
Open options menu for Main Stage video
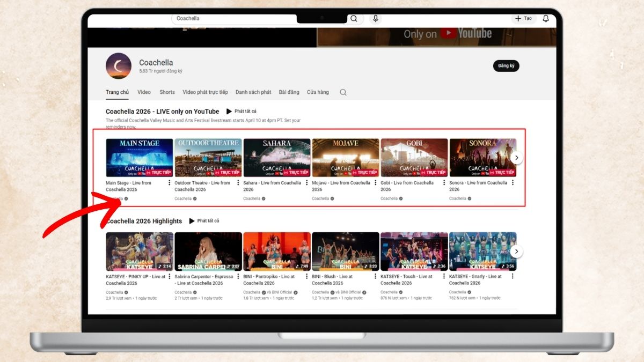pos(170,183)
